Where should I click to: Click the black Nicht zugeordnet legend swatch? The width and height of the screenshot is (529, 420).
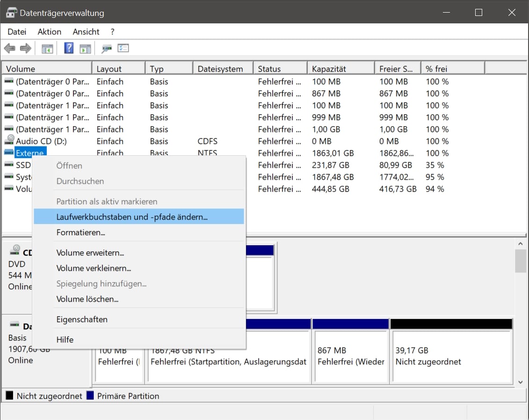[x=9, y=395]
